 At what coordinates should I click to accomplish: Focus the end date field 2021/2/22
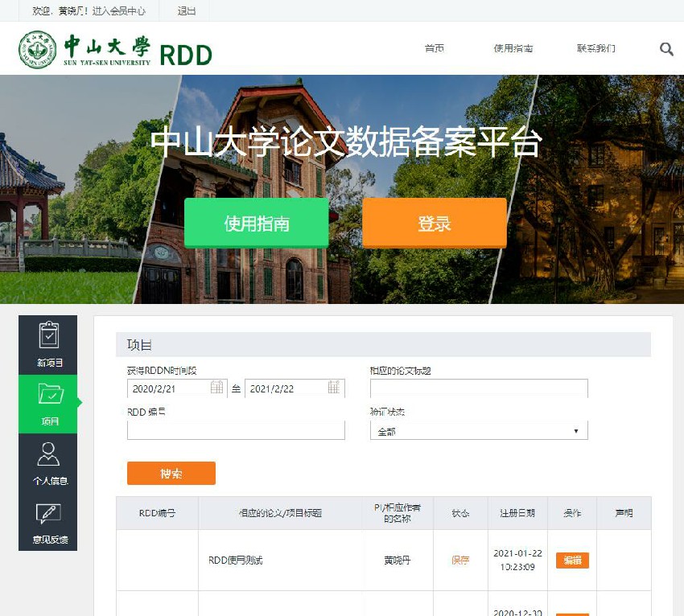[295, 388]
